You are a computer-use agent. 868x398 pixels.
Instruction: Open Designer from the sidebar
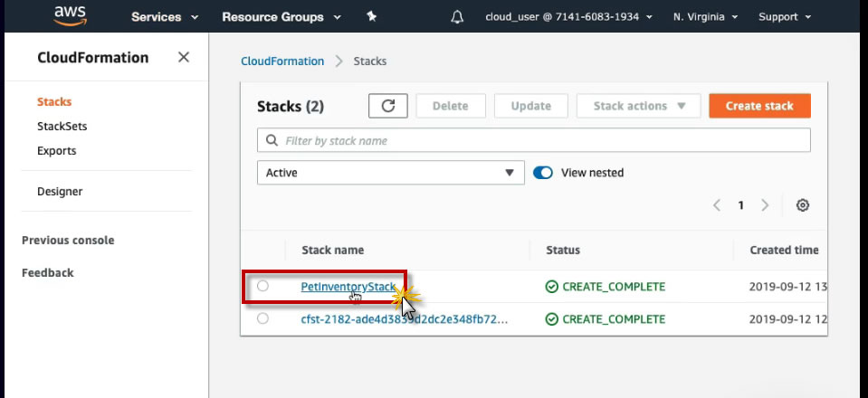pos(60,192)
